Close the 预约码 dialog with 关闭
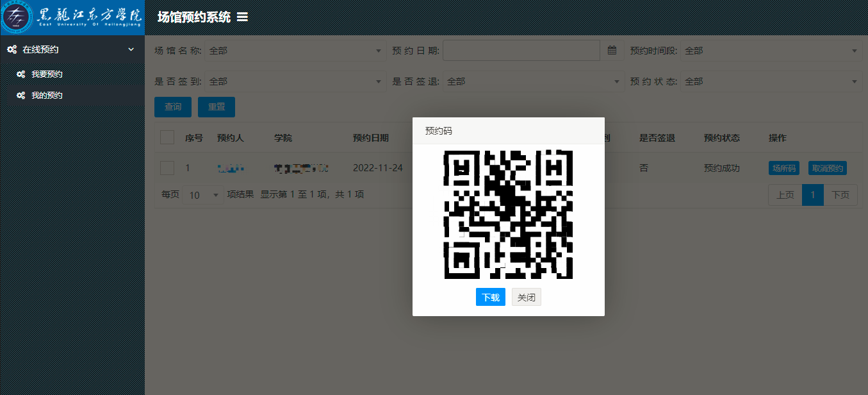The height and width of the screenshot is (395, 868). [527, 297]
